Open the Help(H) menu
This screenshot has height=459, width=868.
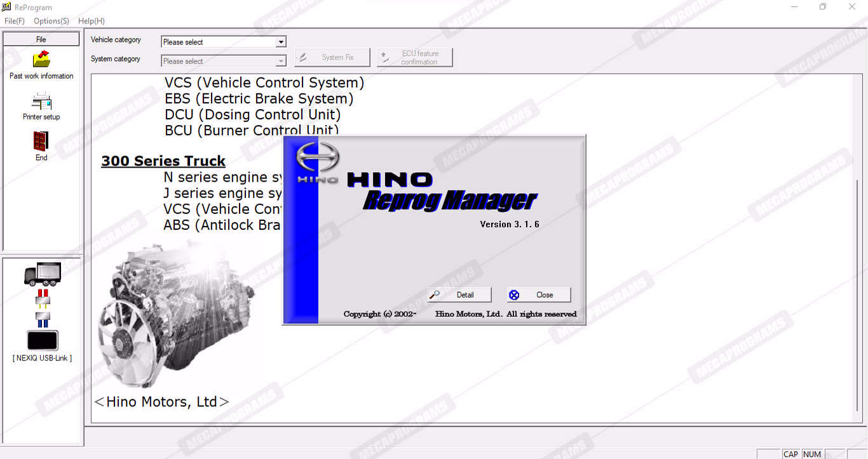tap(92, 21)
